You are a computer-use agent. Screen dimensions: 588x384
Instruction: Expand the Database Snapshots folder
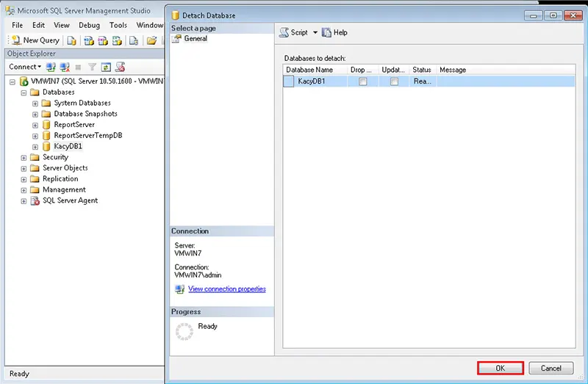35,115
